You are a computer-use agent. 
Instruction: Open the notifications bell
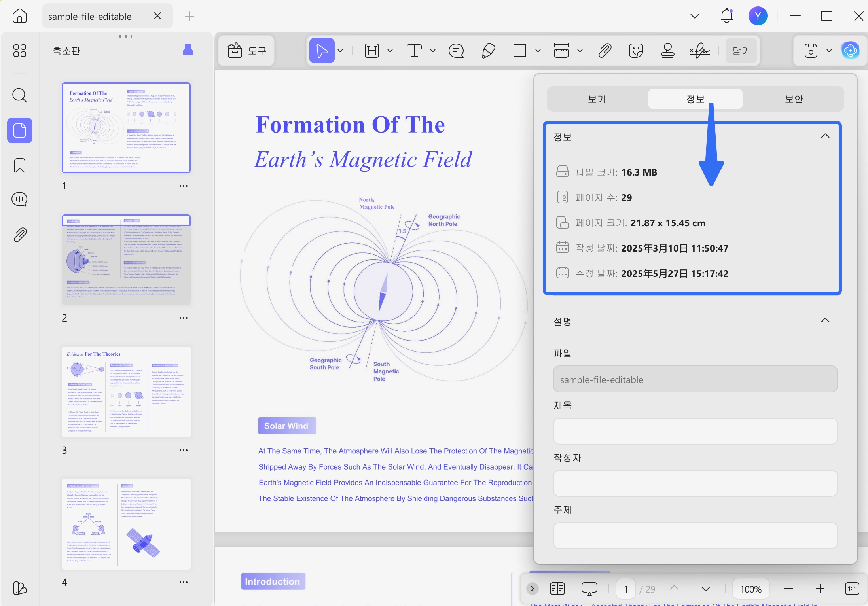727,16
